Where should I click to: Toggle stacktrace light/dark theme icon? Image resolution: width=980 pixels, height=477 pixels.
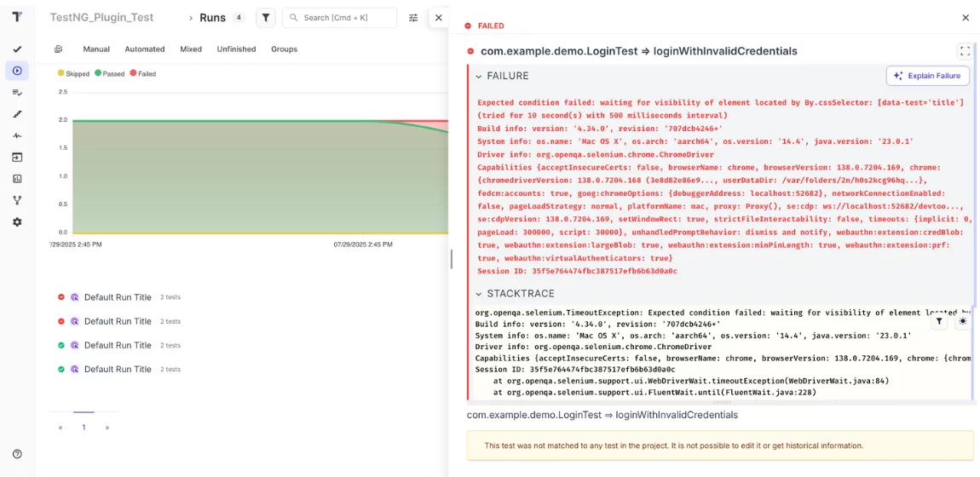tap(963, 321)
